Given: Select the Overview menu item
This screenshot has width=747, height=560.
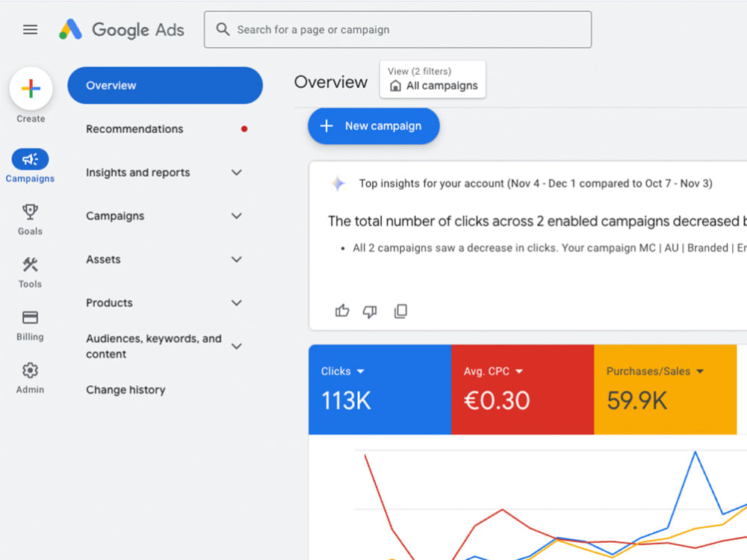Looking at the screenshot, I should coord(165,85).
